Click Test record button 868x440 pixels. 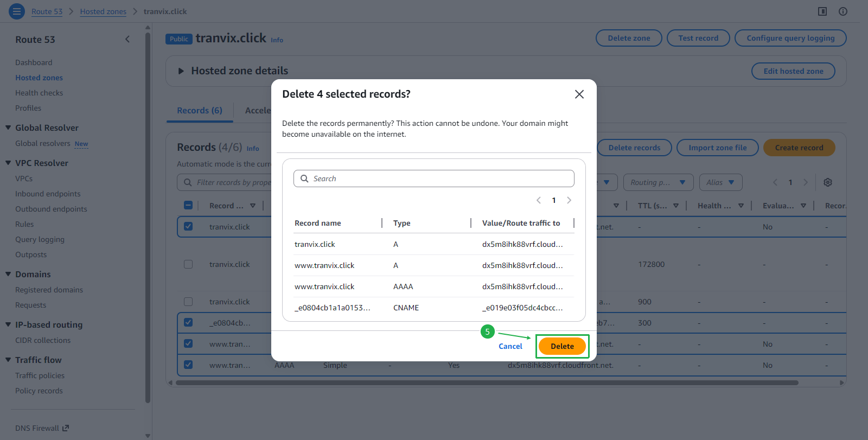point(698,38)
